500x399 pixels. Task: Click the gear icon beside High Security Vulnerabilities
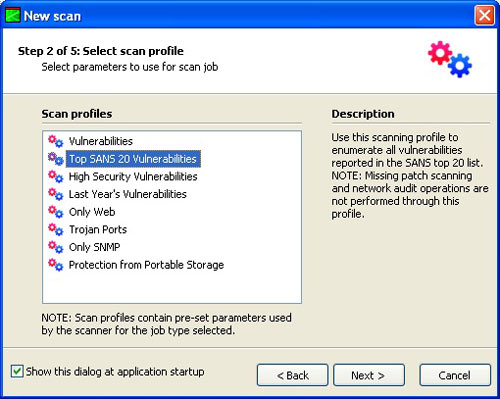tap(55, 176)
